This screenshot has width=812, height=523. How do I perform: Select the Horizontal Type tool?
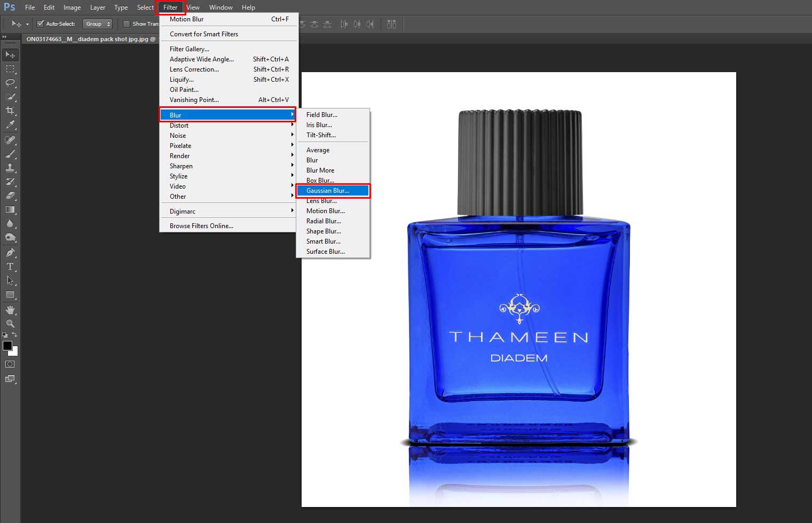coord(10,267)
